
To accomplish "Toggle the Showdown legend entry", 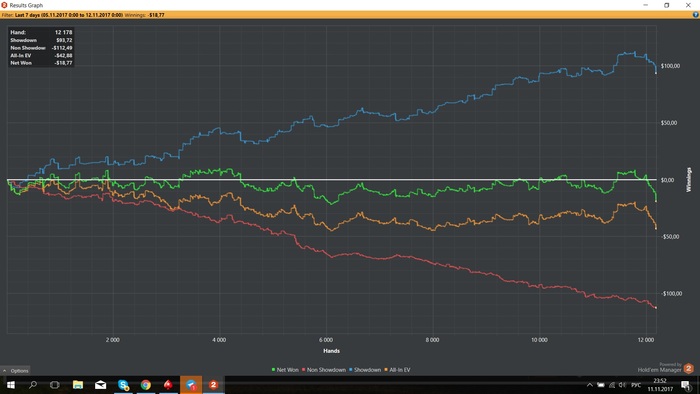I will tap(365, 370).
